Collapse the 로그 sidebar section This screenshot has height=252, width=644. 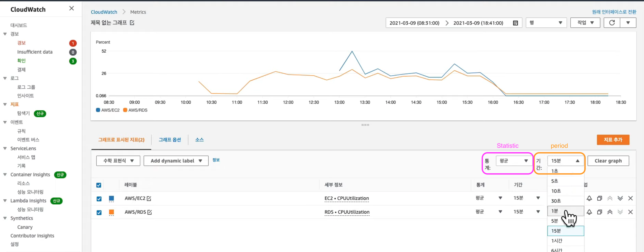[5, 78]
